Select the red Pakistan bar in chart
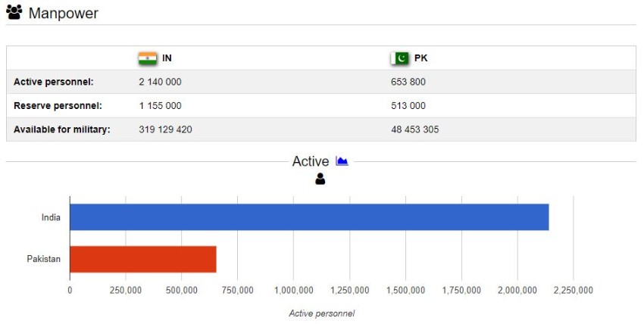644x324 pixels. tap(142, 260)
